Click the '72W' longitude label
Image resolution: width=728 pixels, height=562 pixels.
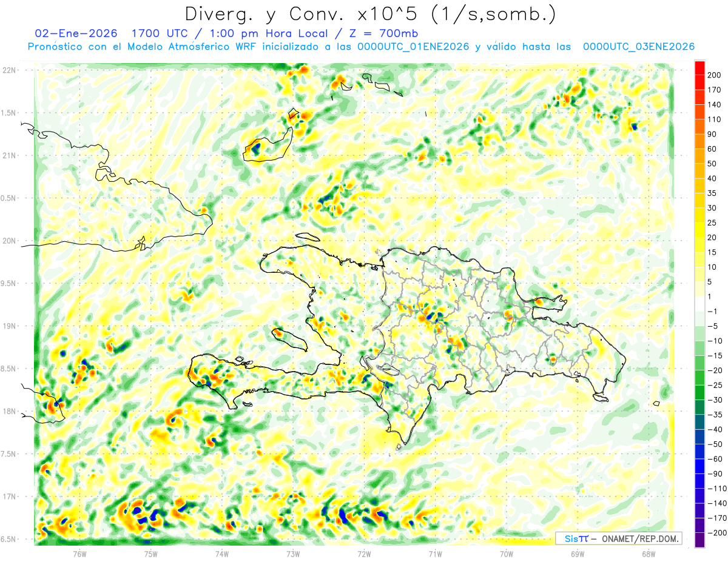pyautogui.click(x=364, y=554)
